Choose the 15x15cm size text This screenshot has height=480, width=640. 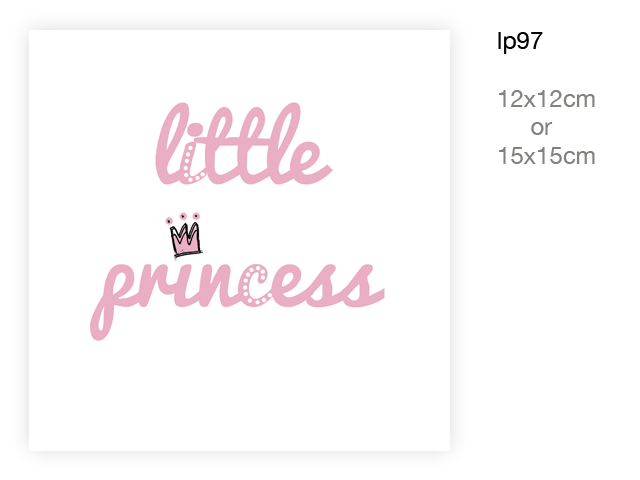click(x=547, y=156)
